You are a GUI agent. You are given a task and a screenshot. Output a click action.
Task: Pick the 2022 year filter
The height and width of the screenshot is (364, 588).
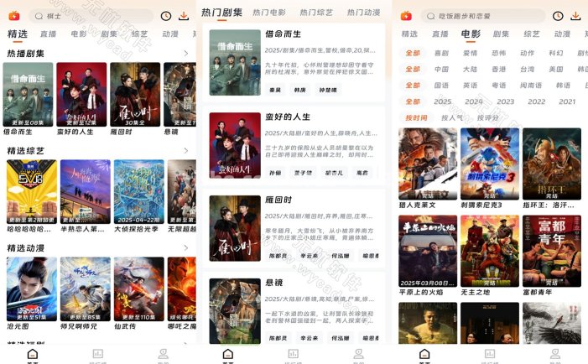537,101
